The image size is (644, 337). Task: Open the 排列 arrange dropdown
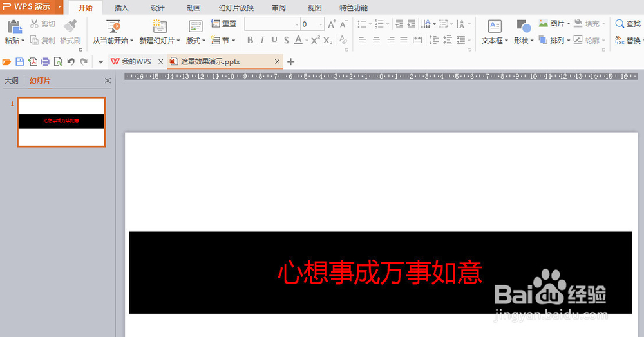point(554,41)
